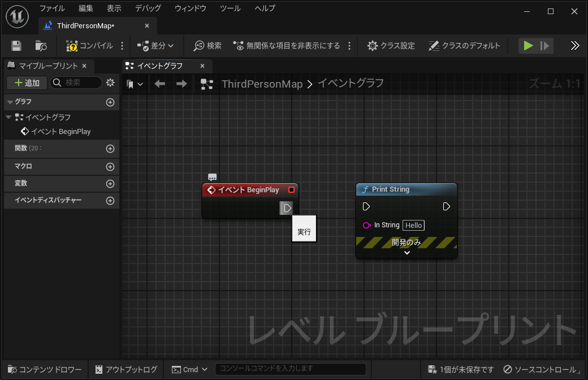Viewport: 588px width, 380px height.
Task: Compile the blueprint with コンパイル button
Action: 90,46
